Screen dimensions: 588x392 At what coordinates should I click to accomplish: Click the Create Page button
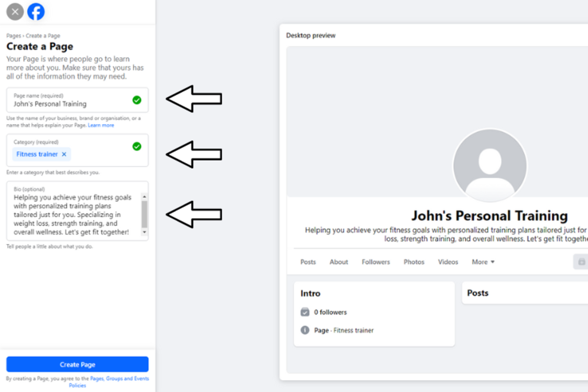pos(77,364)
